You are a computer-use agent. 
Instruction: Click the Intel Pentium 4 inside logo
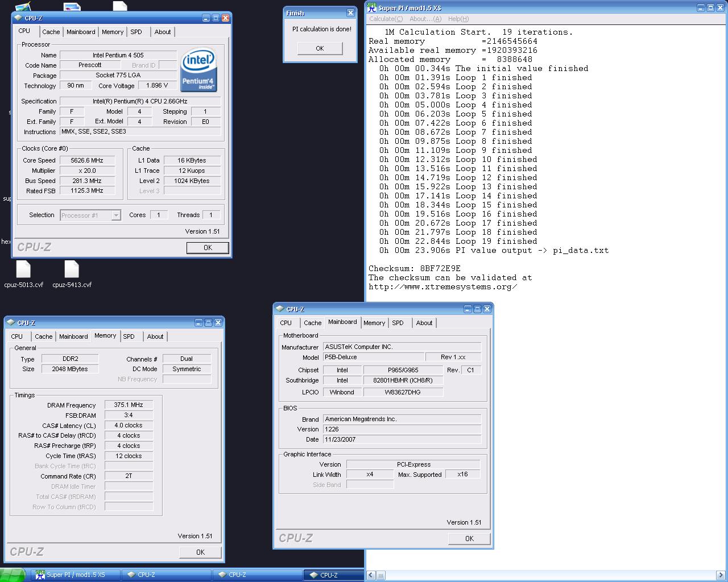point(198,70)
